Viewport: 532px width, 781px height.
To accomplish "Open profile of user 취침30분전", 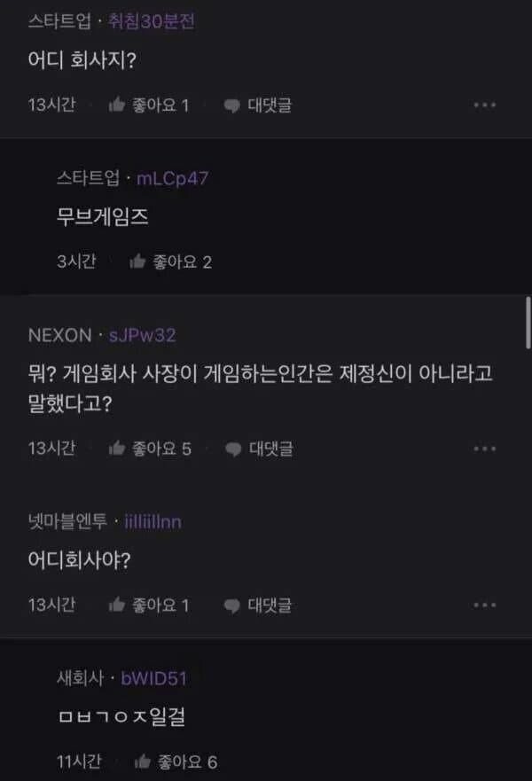I will click(152, 21).
